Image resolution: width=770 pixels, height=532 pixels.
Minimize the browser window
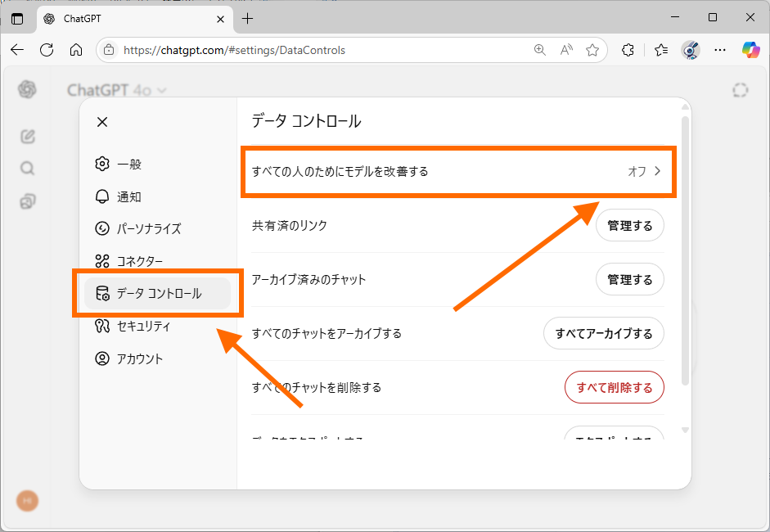pos(675,17)
